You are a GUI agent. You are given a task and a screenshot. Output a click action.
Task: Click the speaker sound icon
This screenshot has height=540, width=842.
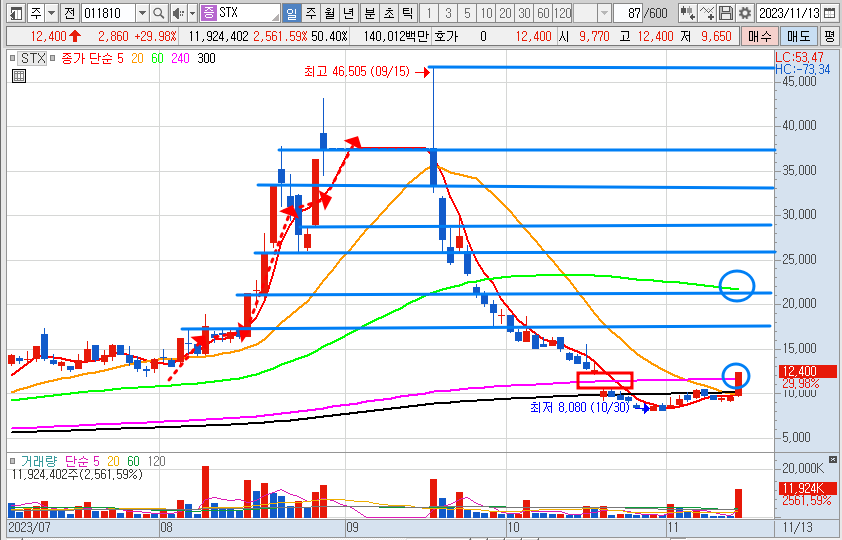click(178, 13)
